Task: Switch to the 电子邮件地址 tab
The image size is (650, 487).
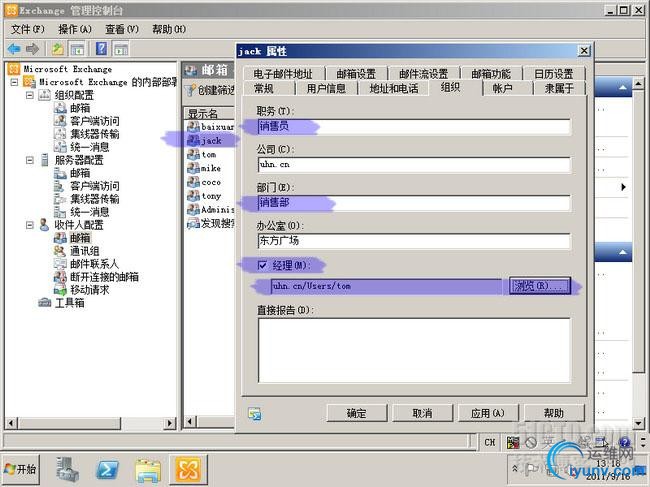Action: (283, 74)
